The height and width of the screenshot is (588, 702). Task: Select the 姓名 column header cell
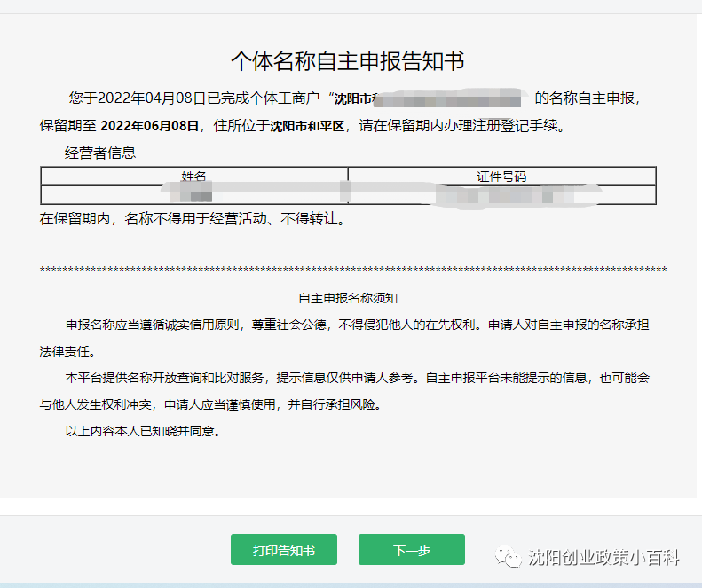pos(194,176)
